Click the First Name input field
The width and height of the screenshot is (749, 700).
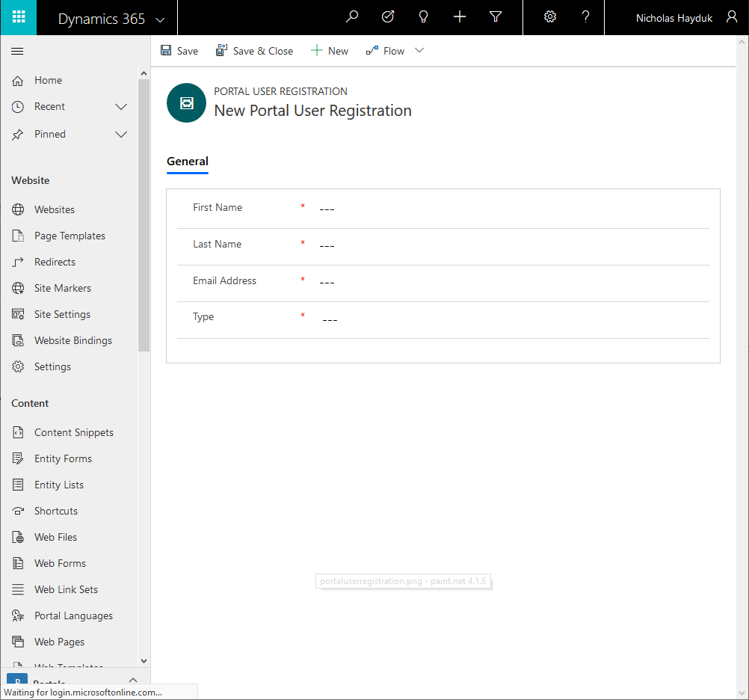514,209
